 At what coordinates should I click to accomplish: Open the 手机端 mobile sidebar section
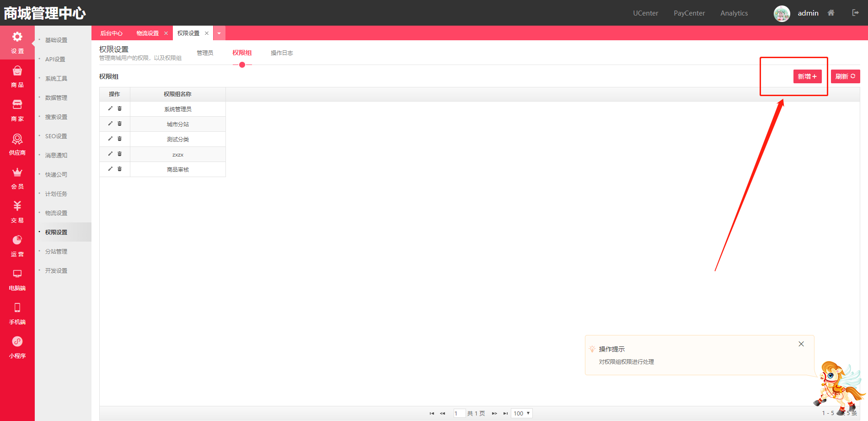point(17,313)
